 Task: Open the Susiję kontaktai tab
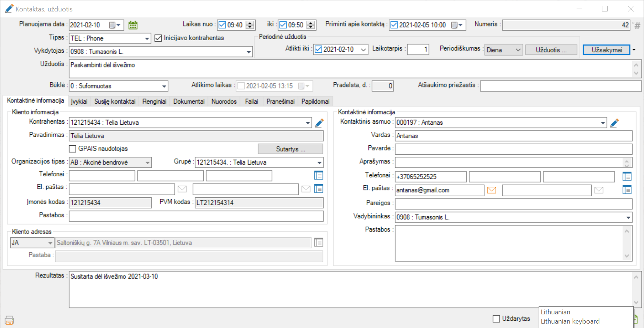pyautogui.click(x=115, y=101)
